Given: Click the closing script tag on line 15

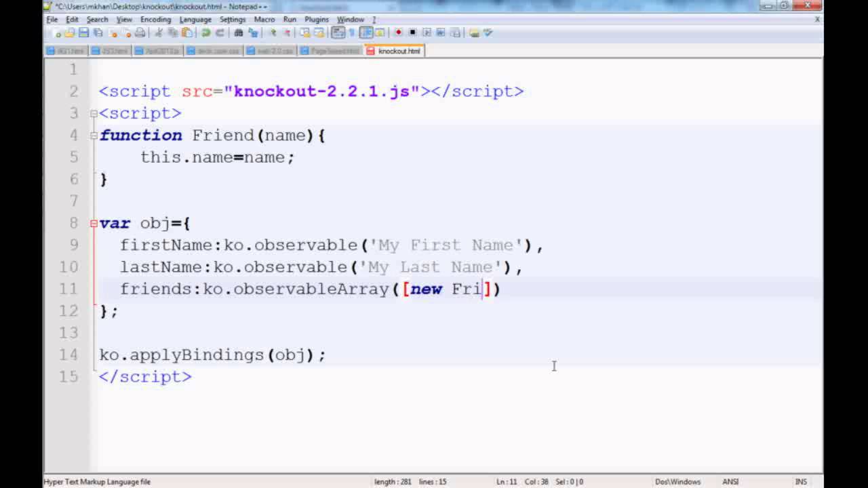Looking at the screenshot, I should pyautogui.click(x=145, y=377).
